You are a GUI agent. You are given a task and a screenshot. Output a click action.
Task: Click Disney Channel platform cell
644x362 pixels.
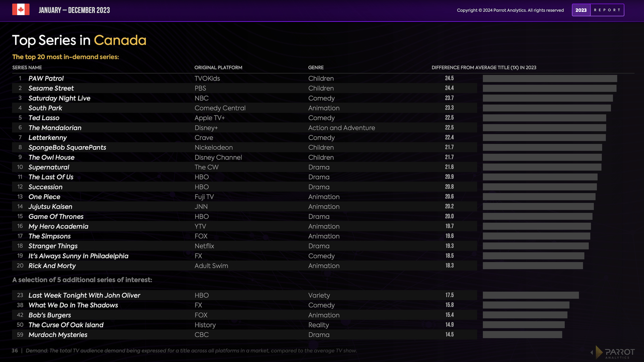pos(218,158)
